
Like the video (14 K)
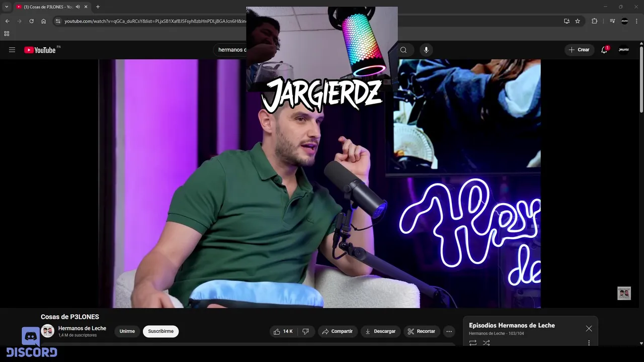(283, 331)
